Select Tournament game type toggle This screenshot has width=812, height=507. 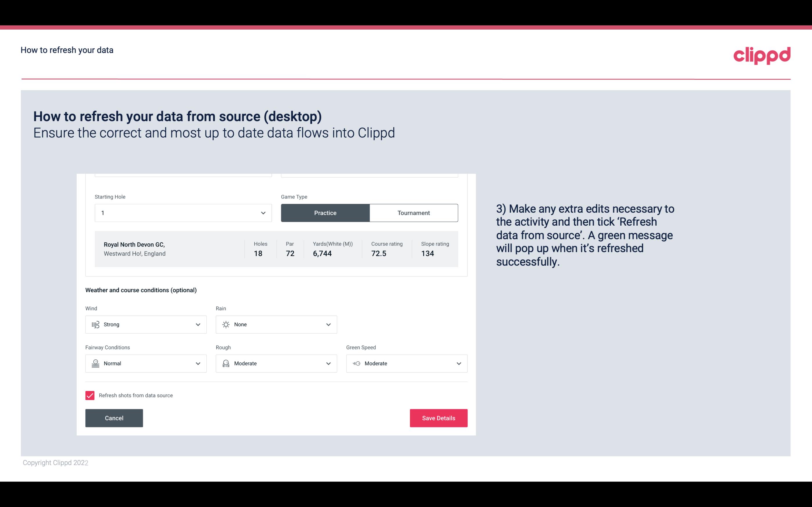(413, 213)
